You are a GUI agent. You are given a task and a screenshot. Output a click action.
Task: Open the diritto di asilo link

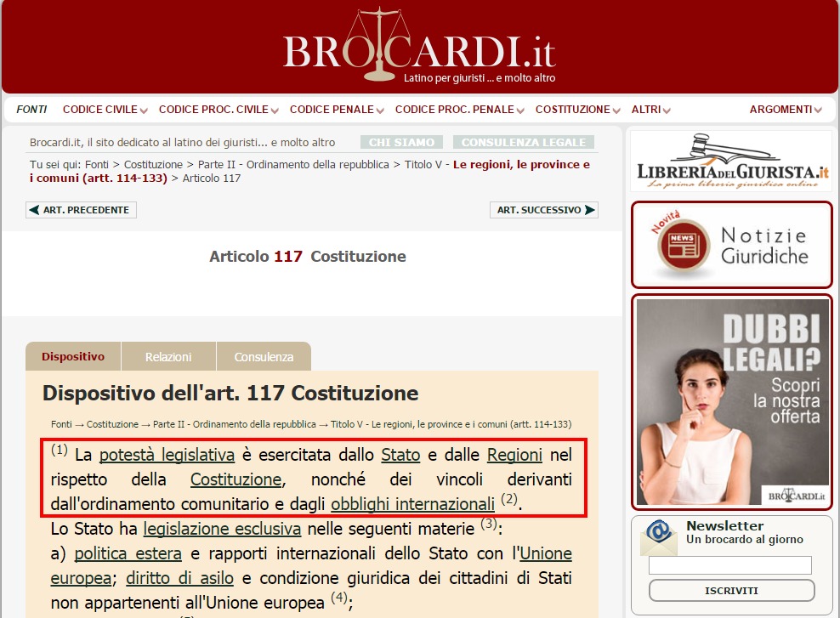[180, 578]
